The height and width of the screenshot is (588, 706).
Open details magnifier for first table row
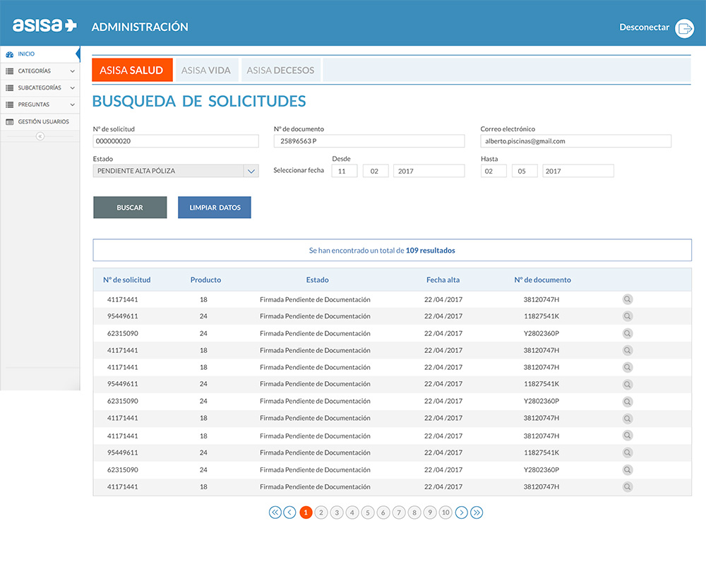[x=627, y=299]
